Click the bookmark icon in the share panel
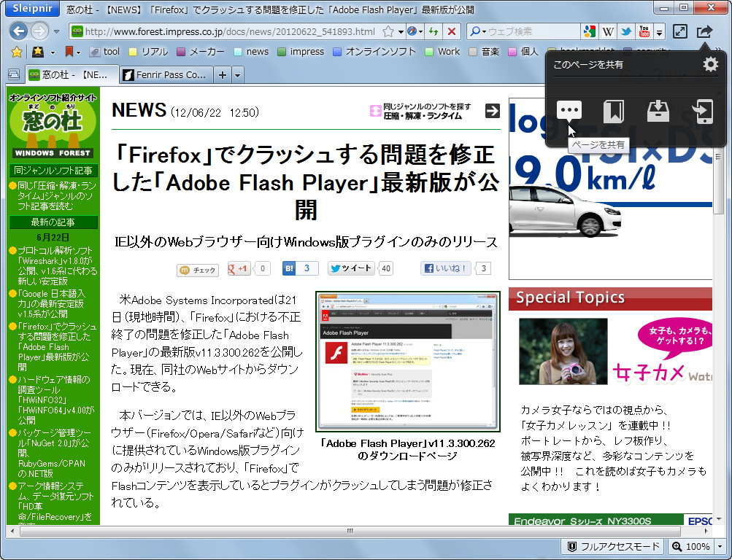 [x=614, y=111]
